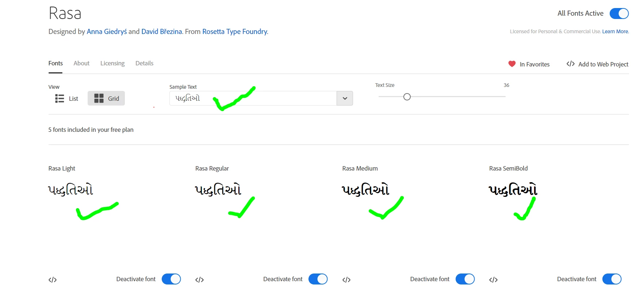Switch to the Fonts tab
Image resolution: width=644 pixels, height=302 pixels.
click(55, 63)
